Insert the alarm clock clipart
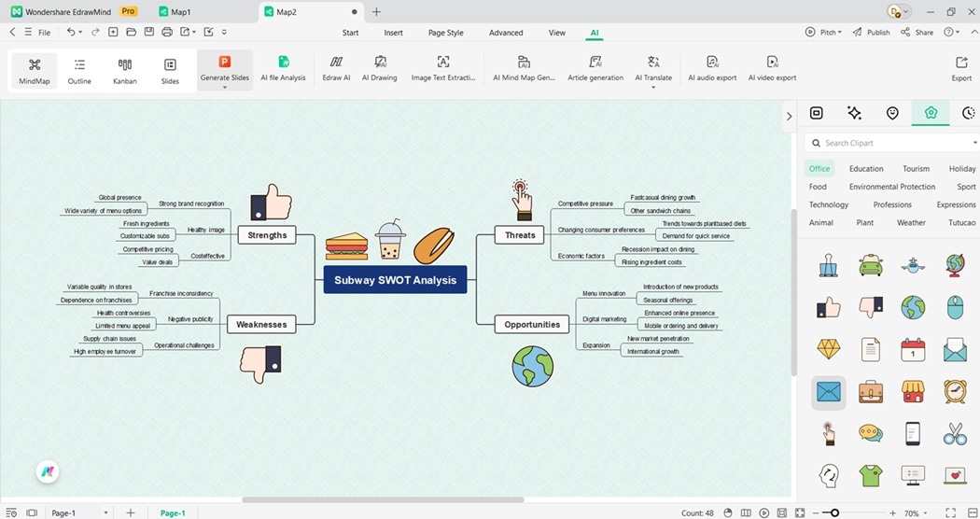 coord(955,391)
